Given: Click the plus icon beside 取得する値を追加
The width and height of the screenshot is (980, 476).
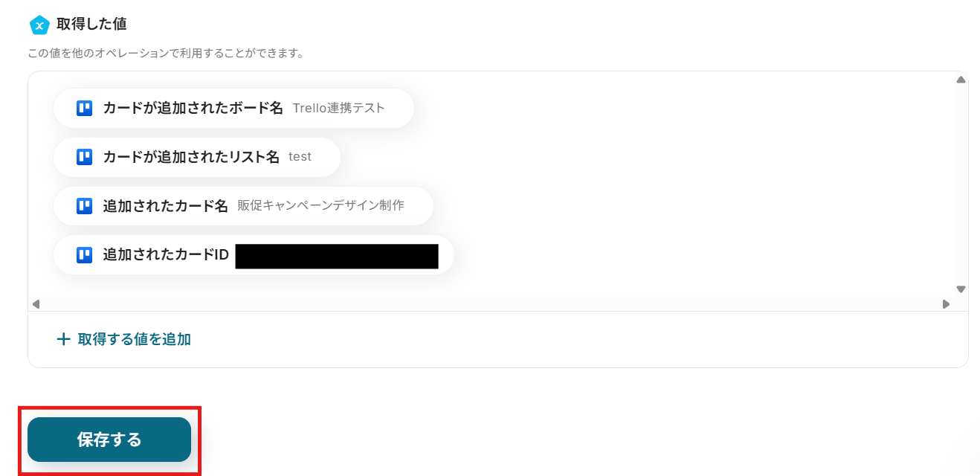Looking at the screenshot, I should 64,340.
